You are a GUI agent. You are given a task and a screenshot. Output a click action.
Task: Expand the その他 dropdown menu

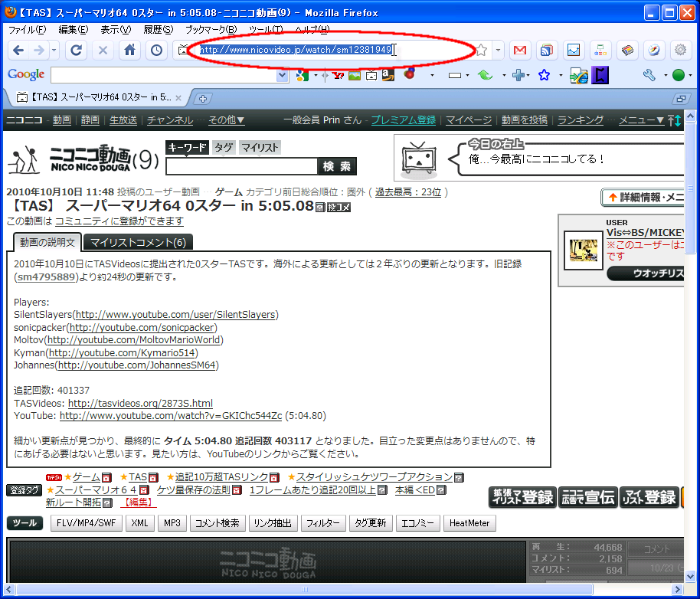226,120
